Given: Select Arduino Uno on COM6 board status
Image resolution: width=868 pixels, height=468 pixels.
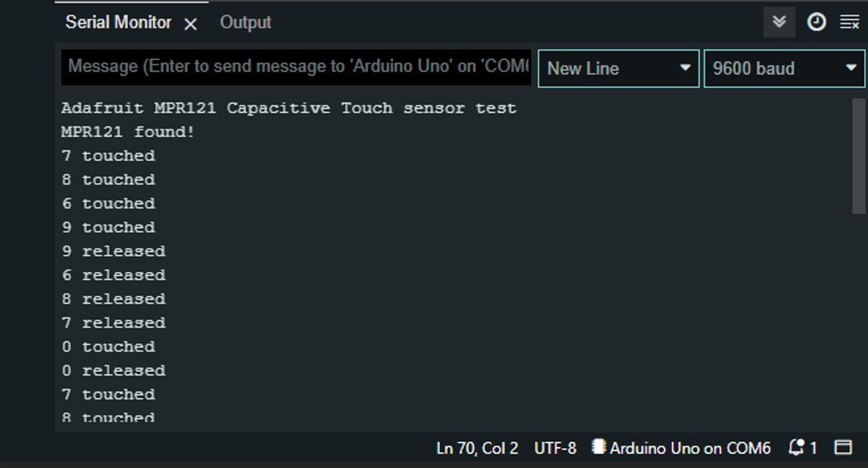Looking at the screenshot, I should 690,448.
